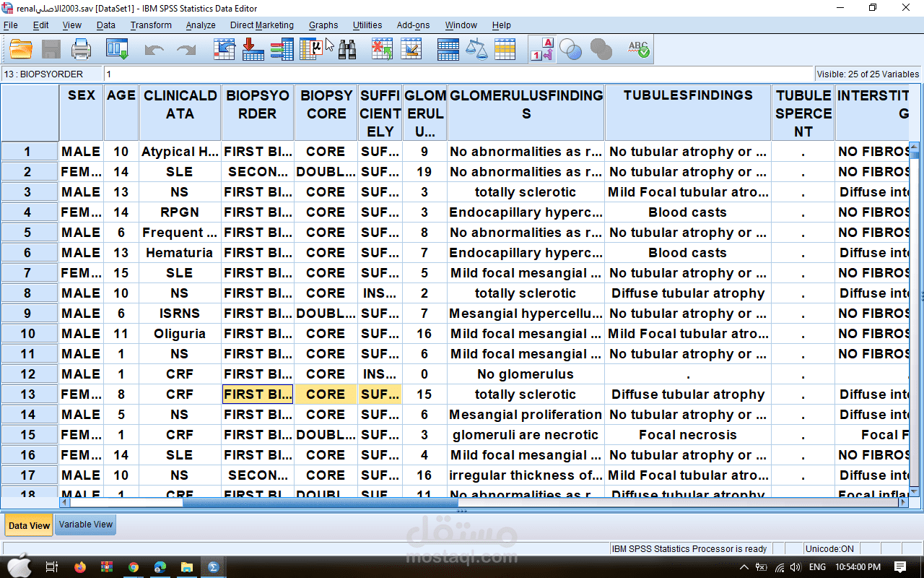The width and height of the screenshot is (924, 578).
Task: Click the grayed Save floppy disk icon
Action: click(51, 50)
